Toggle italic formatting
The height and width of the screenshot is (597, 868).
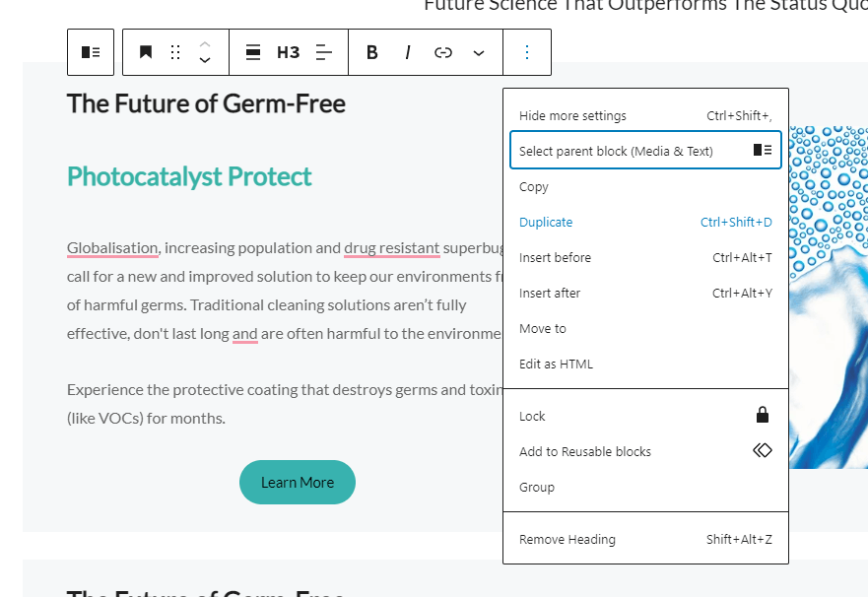(x=408, y=52)
